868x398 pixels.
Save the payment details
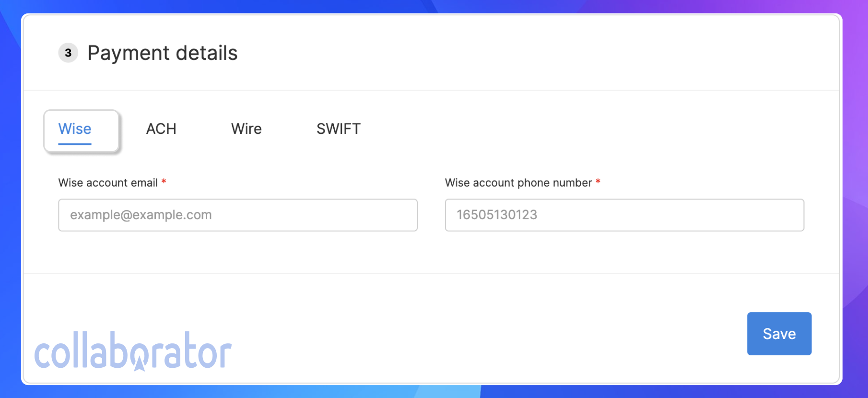click(779, 334)
